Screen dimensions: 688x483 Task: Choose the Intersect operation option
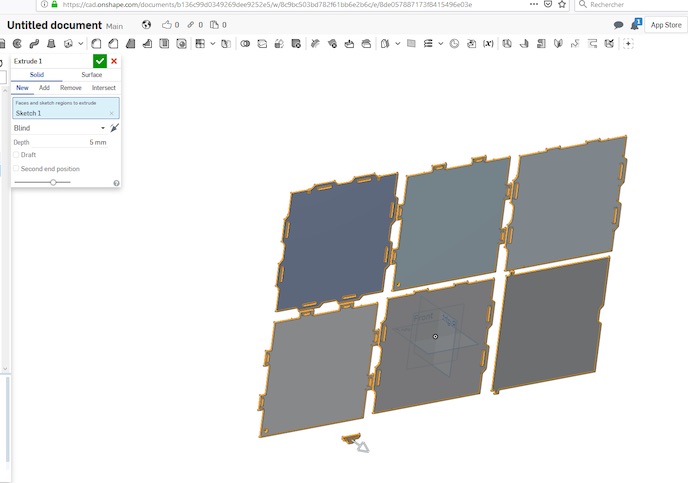(x=104, y=88)
